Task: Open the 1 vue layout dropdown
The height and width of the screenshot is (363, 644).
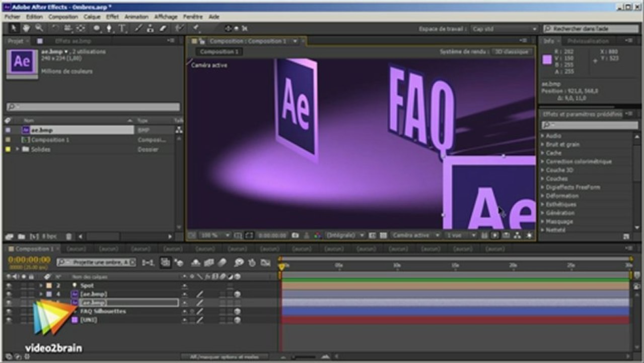Action: tap(460, 235)
